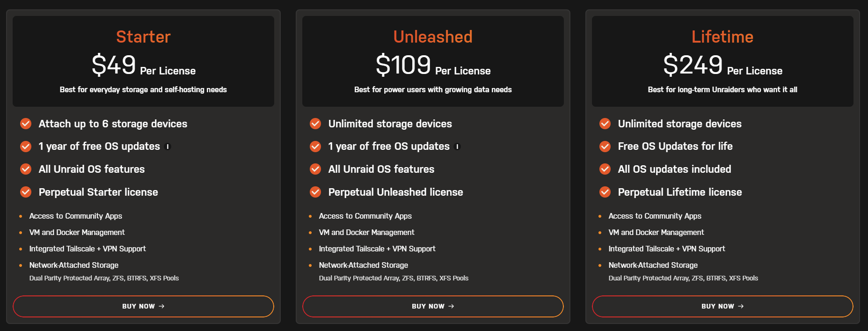Click the checkmark beside 'All Unraid OS features' under Unleashed
Image resolution: width=868 pixels, height=331 pixels.
(315, 169)
